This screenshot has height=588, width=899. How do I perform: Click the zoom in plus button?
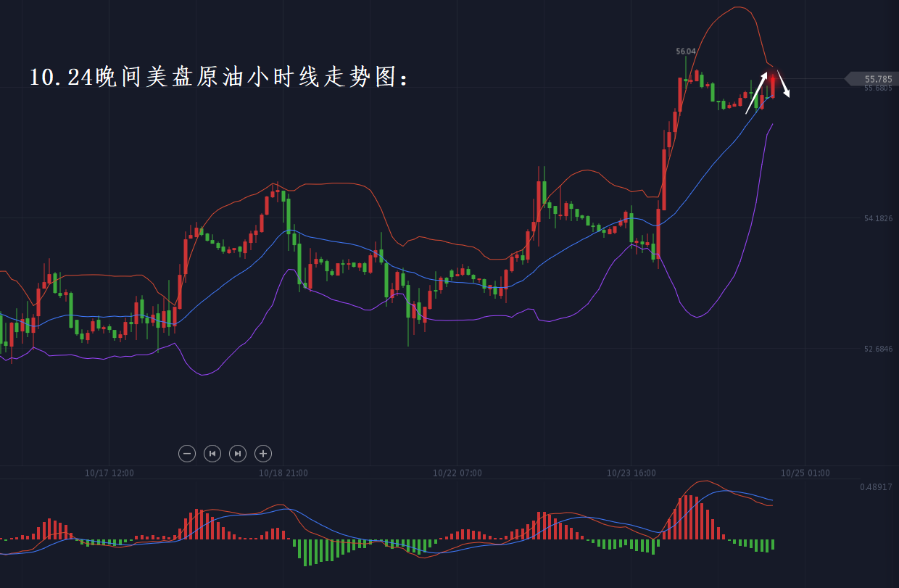[263, 454]
